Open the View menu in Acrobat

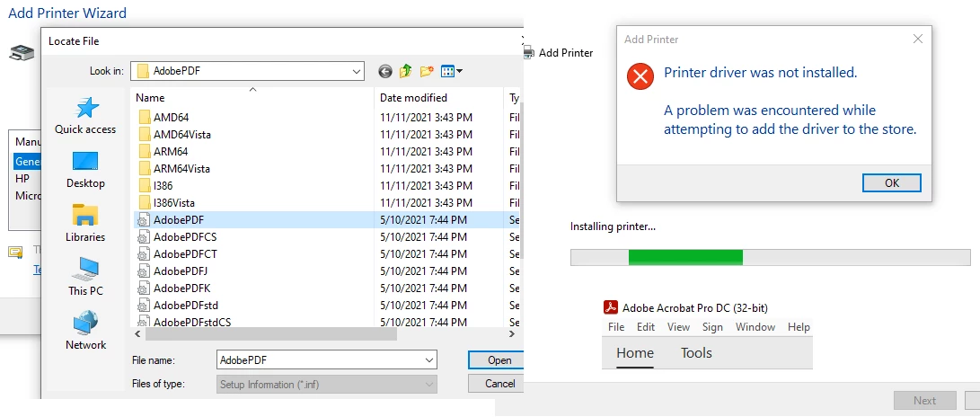(678, 327)
